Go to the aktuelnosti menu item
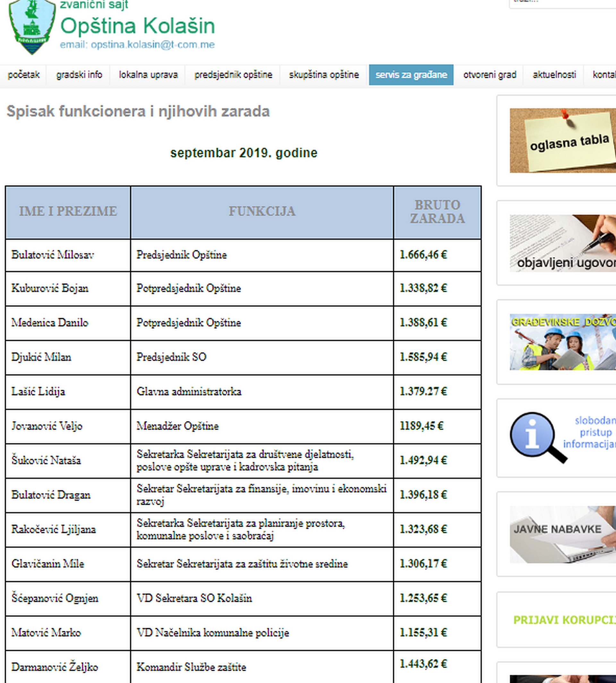This screenshot has width=616, height=683. (554, 75)
